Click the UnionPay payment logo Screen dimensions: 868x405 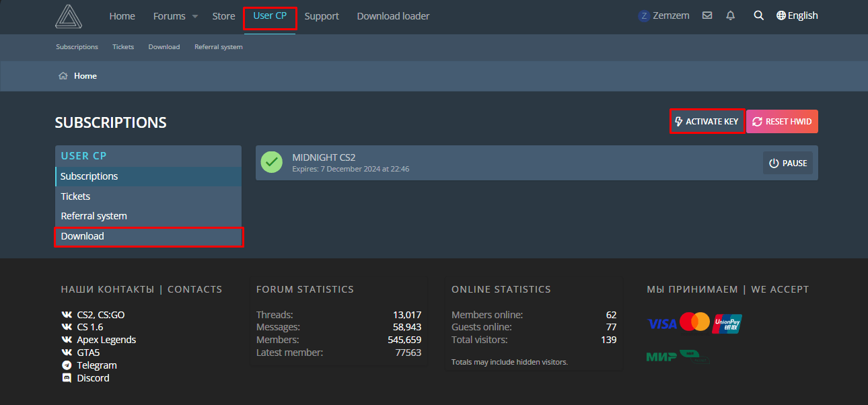[x=727, y=323]
